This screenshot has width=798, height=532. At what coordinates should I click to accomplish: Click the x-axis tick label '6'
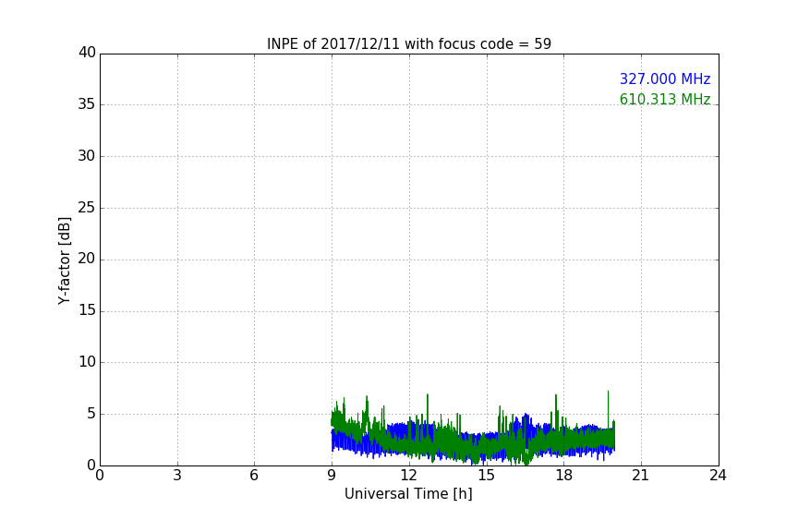[x=255, y=476]
